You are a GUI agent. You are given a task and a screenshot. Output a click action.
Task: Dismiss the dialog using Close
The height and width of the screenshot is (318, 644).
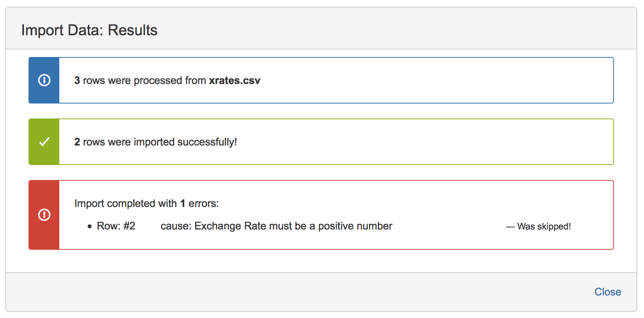(x=608, y=292)
